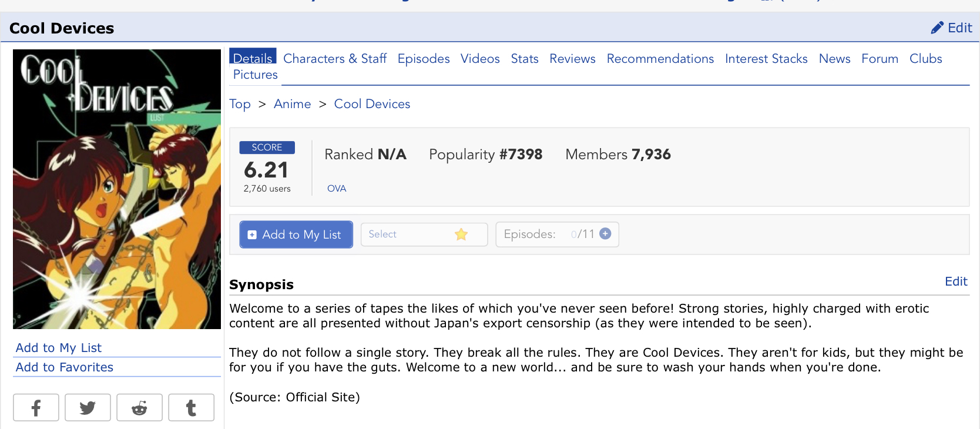Open the score Select dropdown with star
Viewport: 980px width, 429px height.
click(x=424, y=234)
